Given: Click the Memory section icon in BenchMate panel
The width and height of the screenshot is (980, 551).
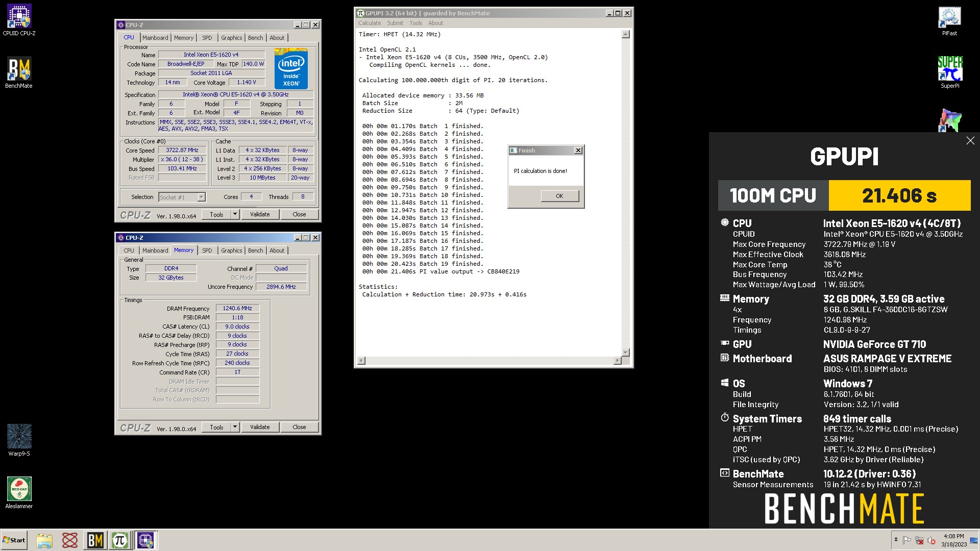Looking at the screenshot, I should tap(725, 298).
